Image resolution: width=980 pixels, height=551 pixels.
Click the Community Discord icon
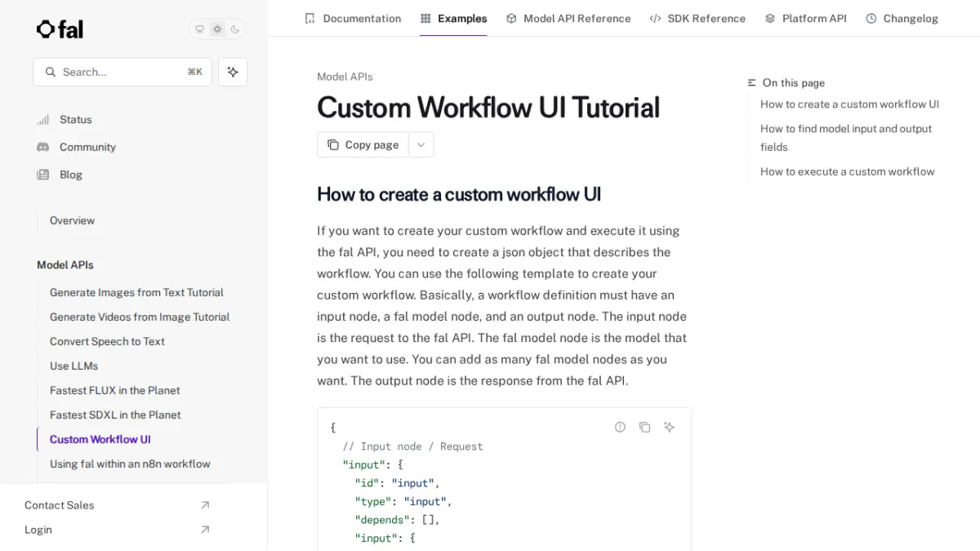[42, 147]
